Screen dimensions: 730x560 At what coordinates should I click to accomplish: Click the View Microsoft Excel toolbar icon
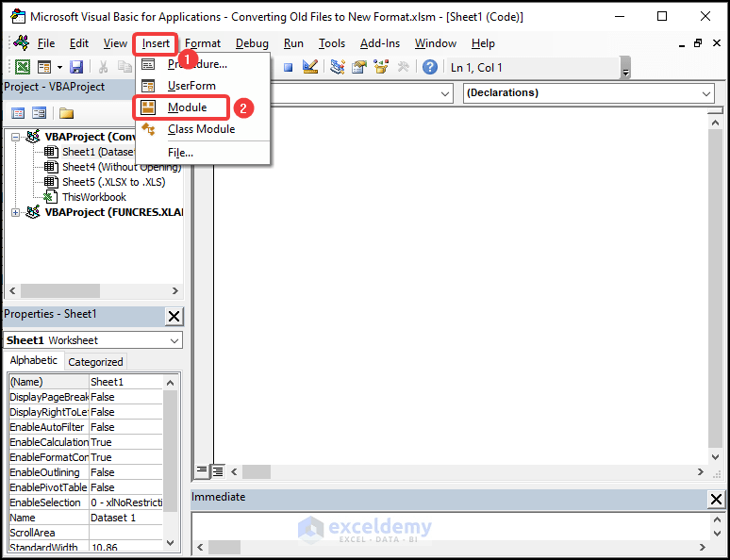[x=23, y=68]
